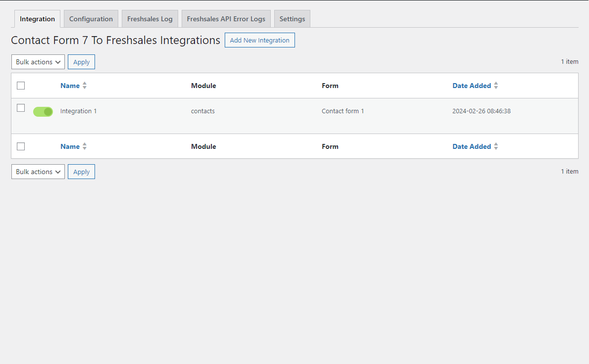Open the bottom Bulk actions dropdown
Image resolution: width=589 pixels, height=364 pixels.
click(38, 172)
